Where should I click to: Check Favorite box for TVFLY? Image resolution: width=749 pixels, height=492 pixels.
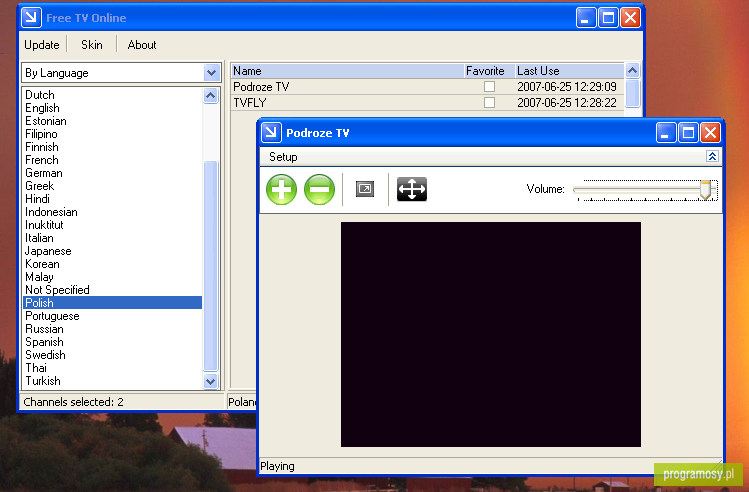click(489, 103)
